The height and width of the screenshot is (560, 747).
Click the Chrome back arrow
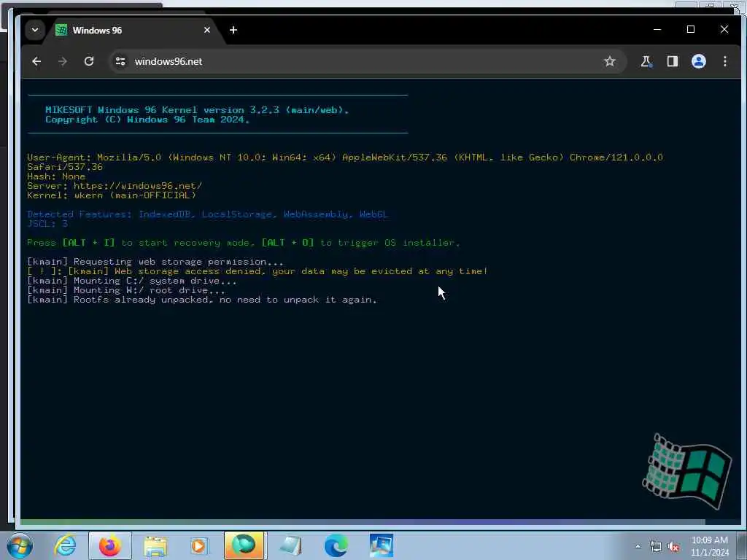[36, 61]
